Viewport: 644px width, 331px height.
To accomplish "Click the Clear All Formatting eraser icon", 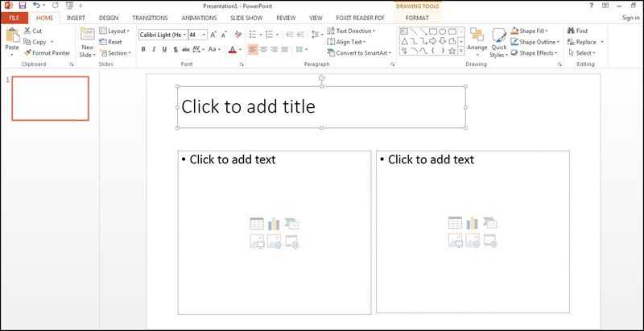I will click(237, 35).
